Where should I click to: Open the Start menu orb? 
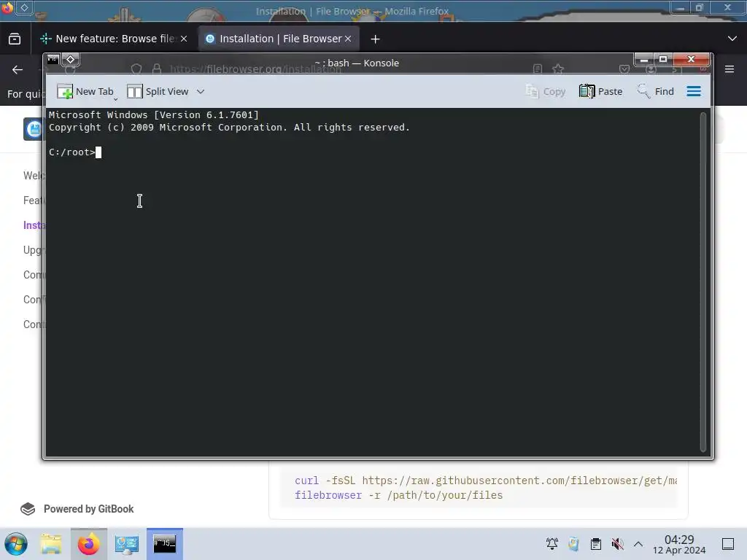[16, 544]
